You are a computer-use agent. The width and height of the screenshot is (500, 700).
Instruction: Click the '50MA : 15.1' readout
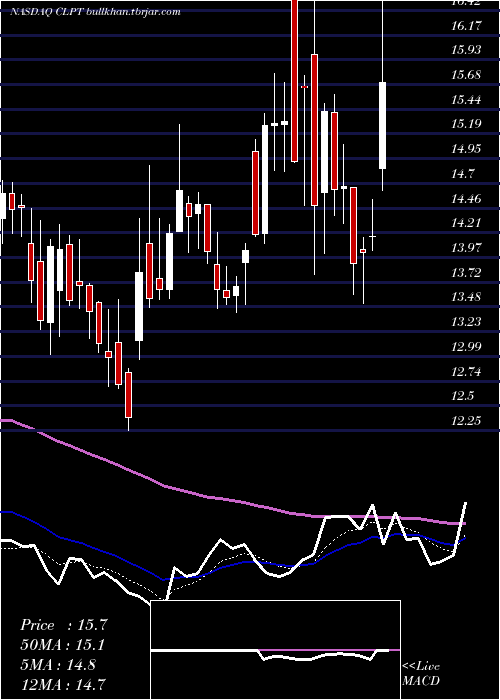pos(63,645)
